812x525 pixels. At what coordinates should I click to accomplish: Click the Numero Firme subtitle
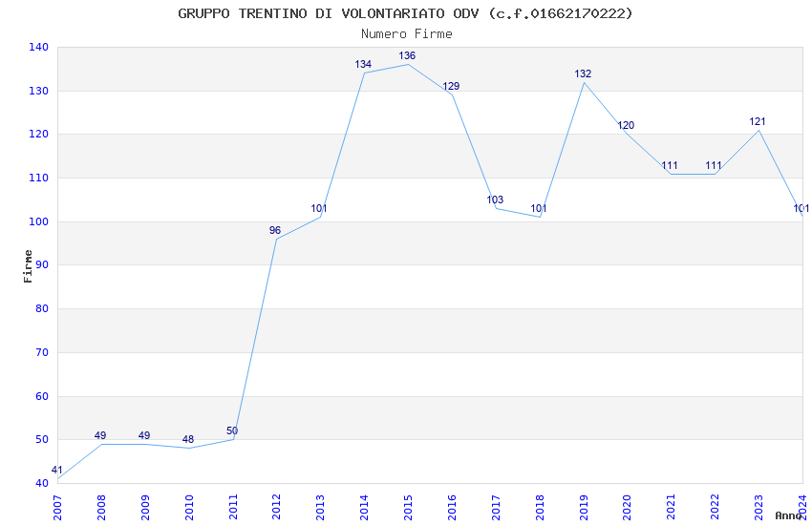click(x=407, y=34)
